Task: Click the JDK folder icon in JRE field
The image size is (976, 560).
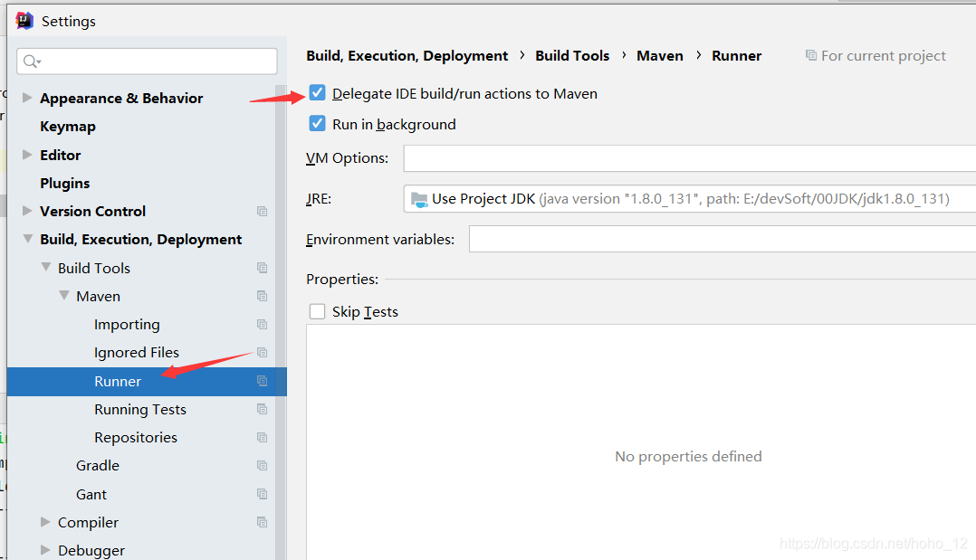Action: tap(419, 199)
